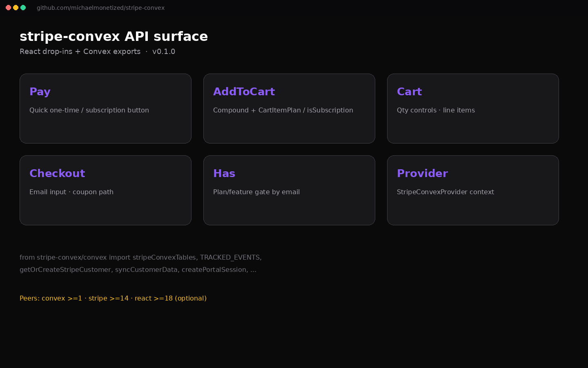588x368 pixels.
Task: Open the Pay component card
Action: point(105,108)
